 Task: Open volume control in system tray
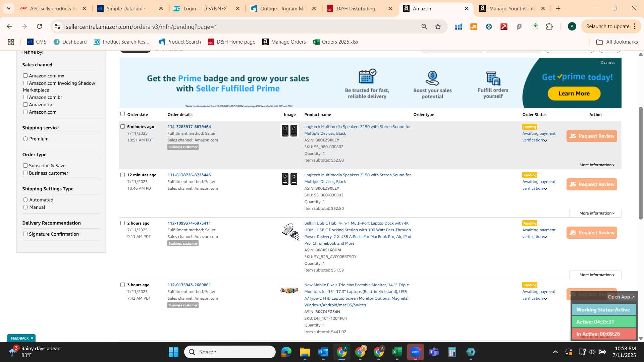point(592,352)
